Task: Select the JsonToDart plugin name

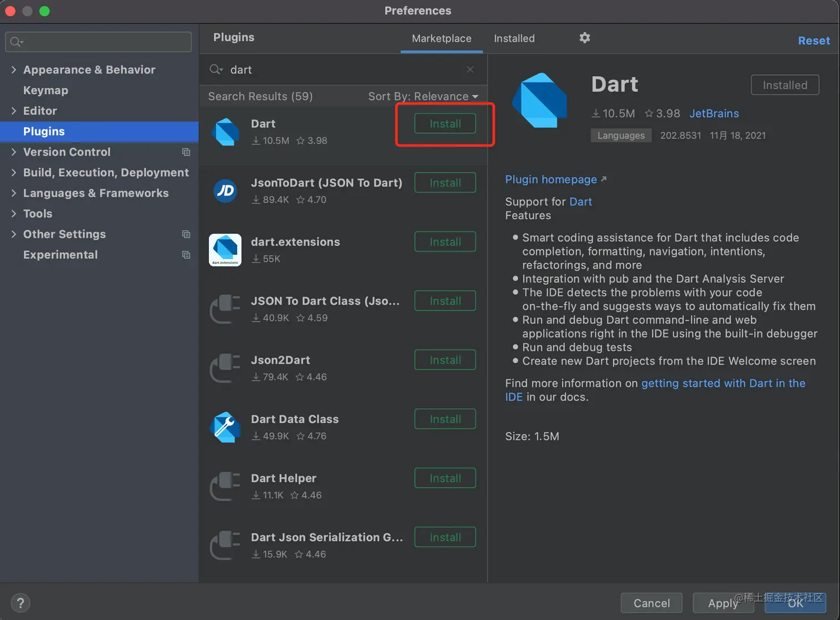Action: [327, 183]
